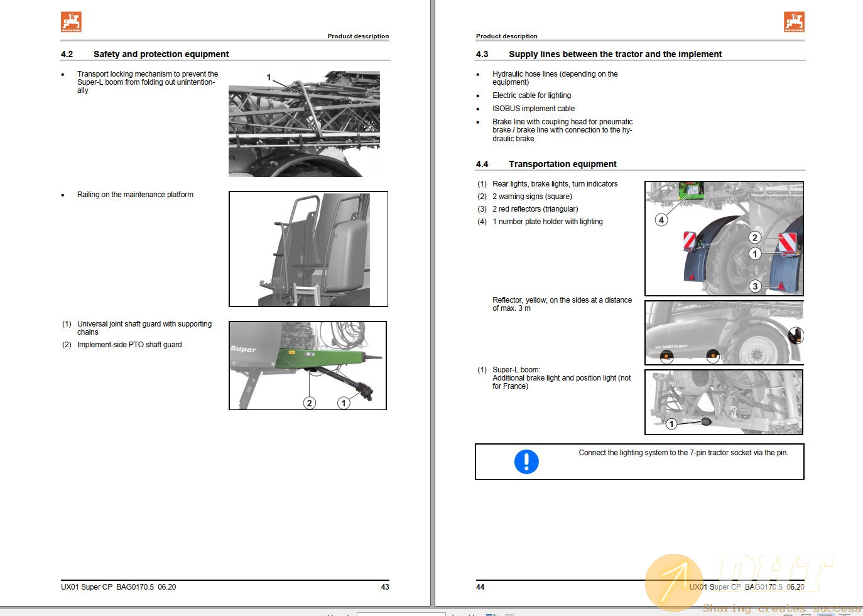Click "Brake line with coupling head" bullet
The width and height of the screenshot is (863, 616).
click(562, 130)
